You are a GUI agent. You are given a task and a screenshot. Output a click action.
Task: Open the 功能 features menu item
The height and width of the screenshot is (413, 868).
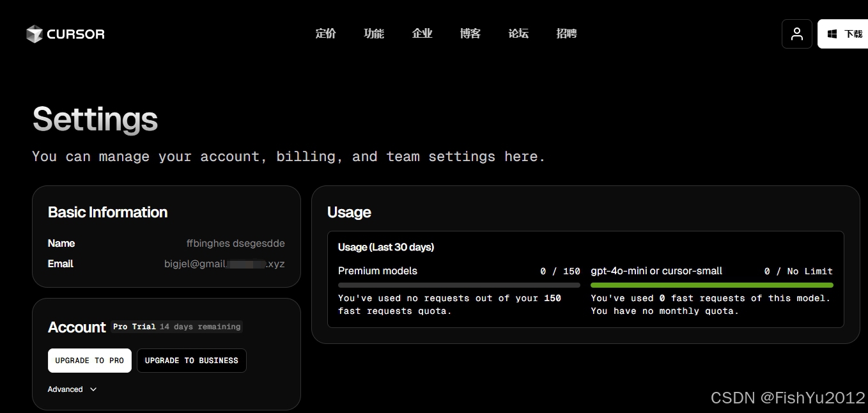point(374,33)
